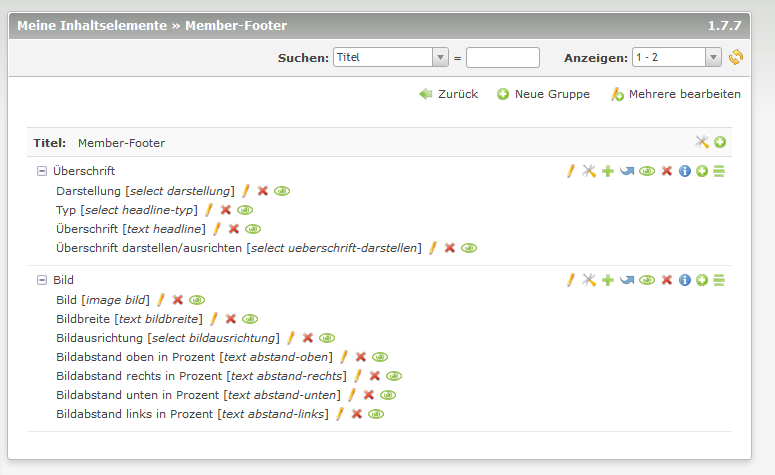
Task: Click the Zurück link
Action: pos(448,94)
